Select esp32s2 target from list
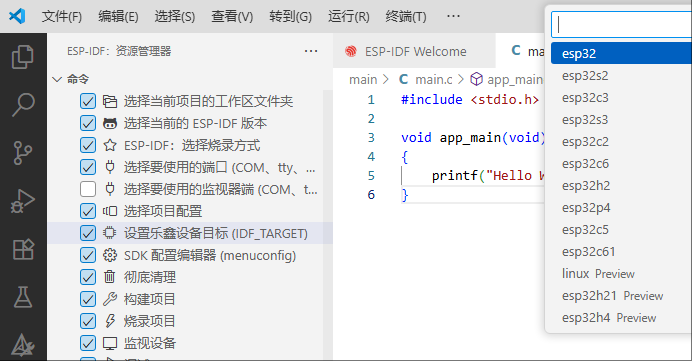692x361 pixels. click(x=621, y=75)
